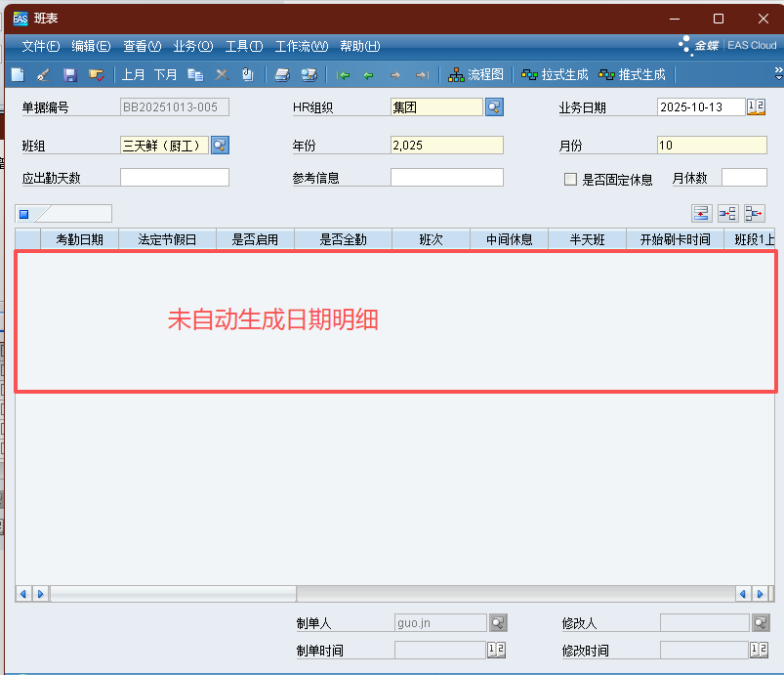Open the 班组 lookup selector
784x675 pixels.
point(220,145)
